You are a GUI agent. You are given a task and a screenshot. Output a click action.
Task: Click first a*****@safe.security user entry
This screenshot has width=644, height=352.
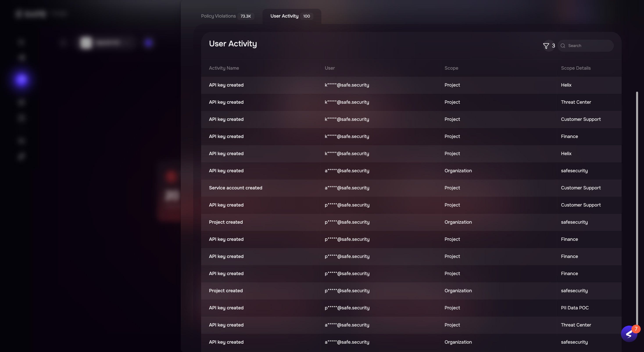347,171
